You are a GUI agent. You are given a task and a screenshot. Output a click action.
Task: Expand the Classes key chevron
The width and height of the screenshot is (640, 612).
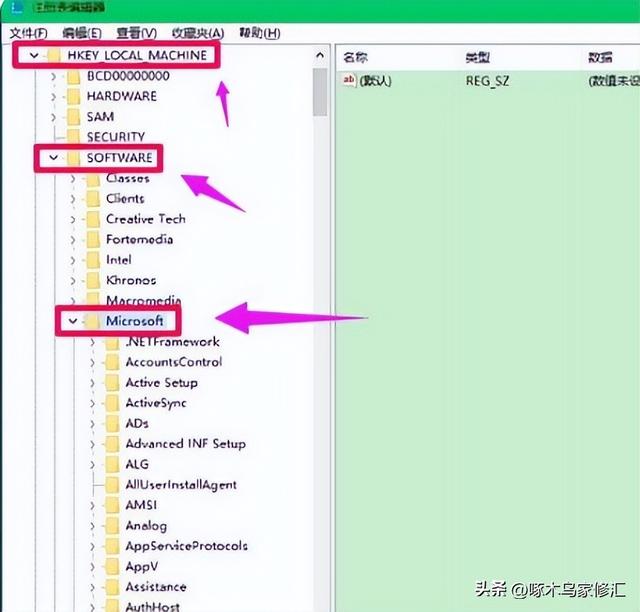click(x=73, y=178)
